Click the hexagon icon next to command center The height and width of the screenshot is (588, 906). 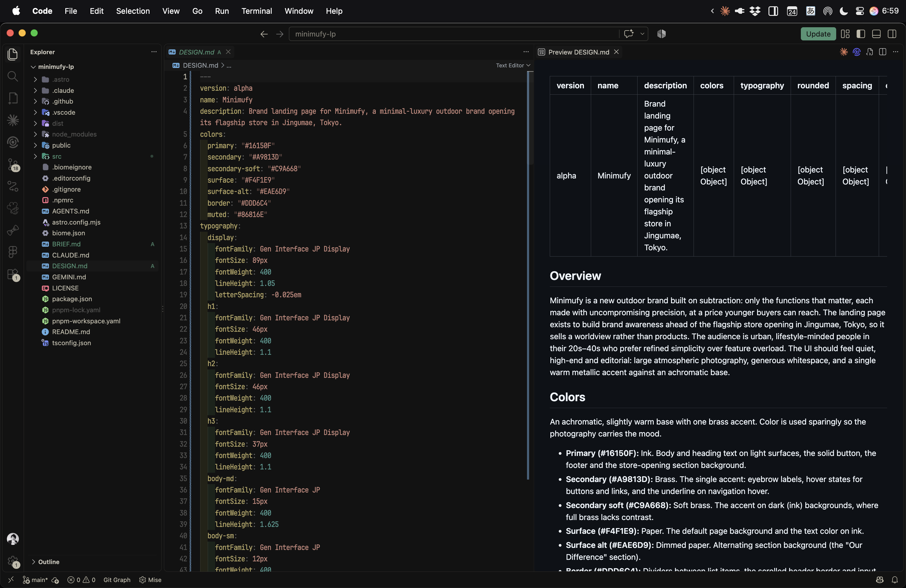pos(662,34)
